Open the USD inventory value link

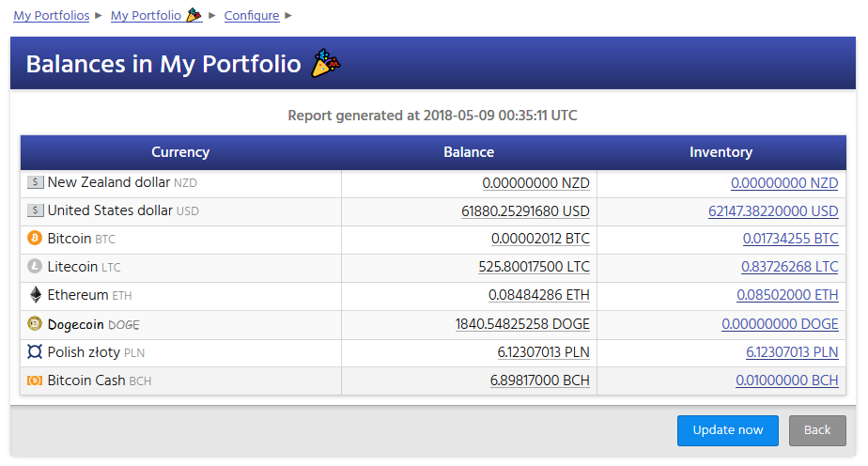click(773, 211)
